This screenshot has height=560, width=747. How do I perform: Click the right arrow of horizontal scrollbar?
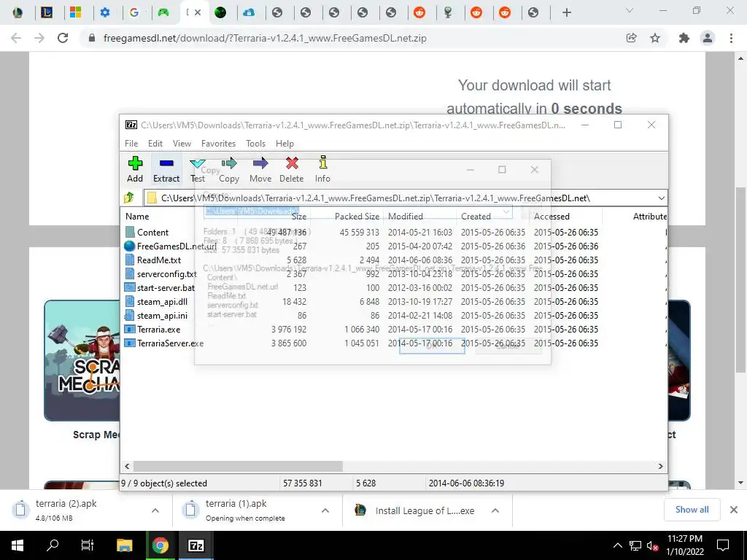660,466
